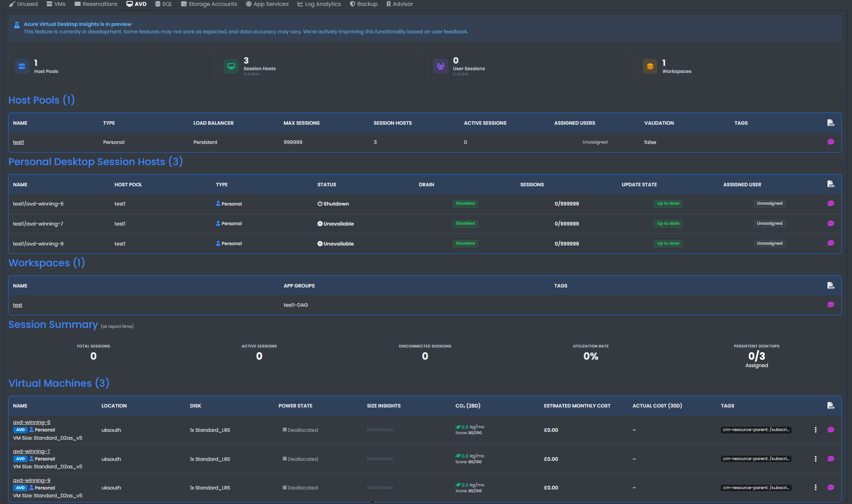Screen dimensions: 852x504
Task: Open more-options menu for avd-winning-7 VM
Action: [816, 459]
